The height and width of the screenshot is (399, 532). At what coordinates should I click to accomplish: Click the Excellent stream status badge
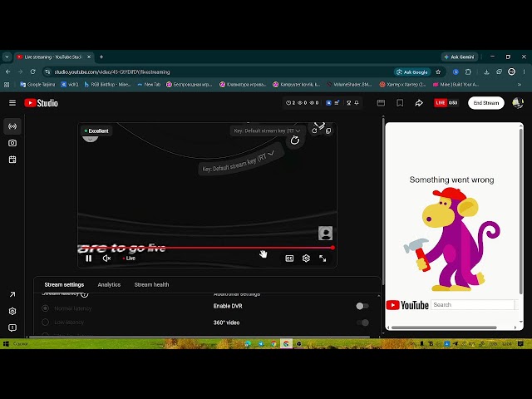click(x=96, y=131)
